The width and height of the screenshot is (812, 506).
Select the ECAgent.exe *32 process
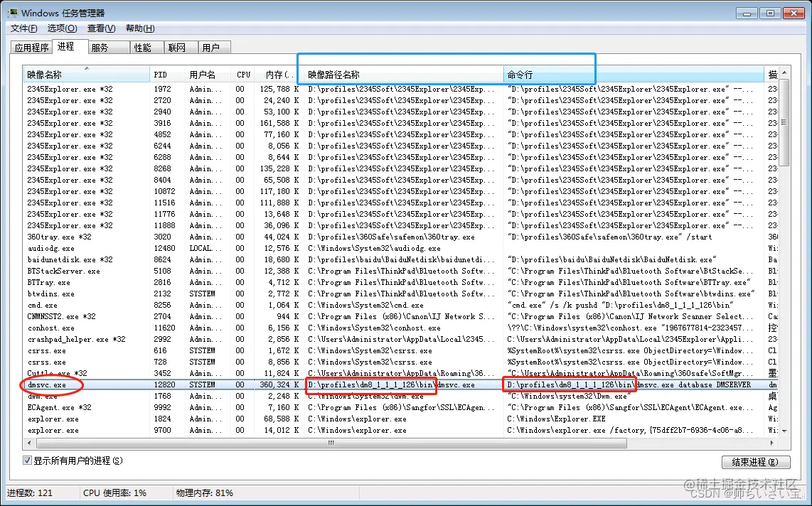pos(401,408)
